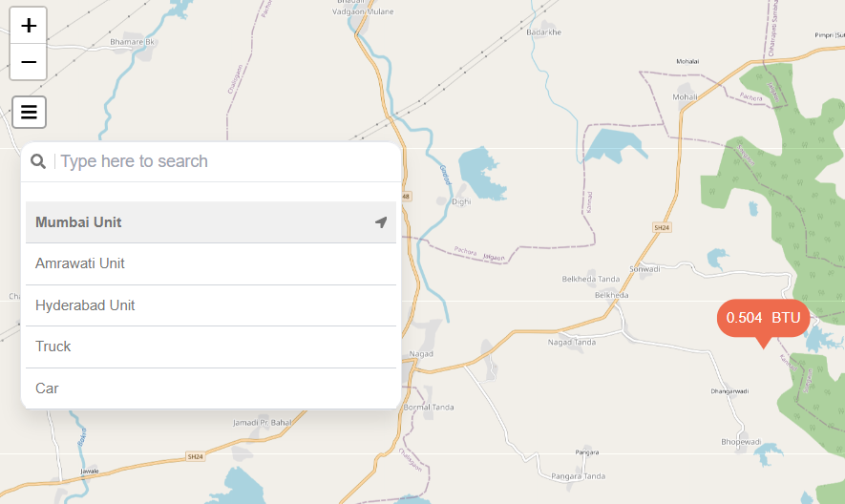This screenshot has height=504, width=845.
Task: Click the SH24 shield near Jawale
Action: click(196, 457)
